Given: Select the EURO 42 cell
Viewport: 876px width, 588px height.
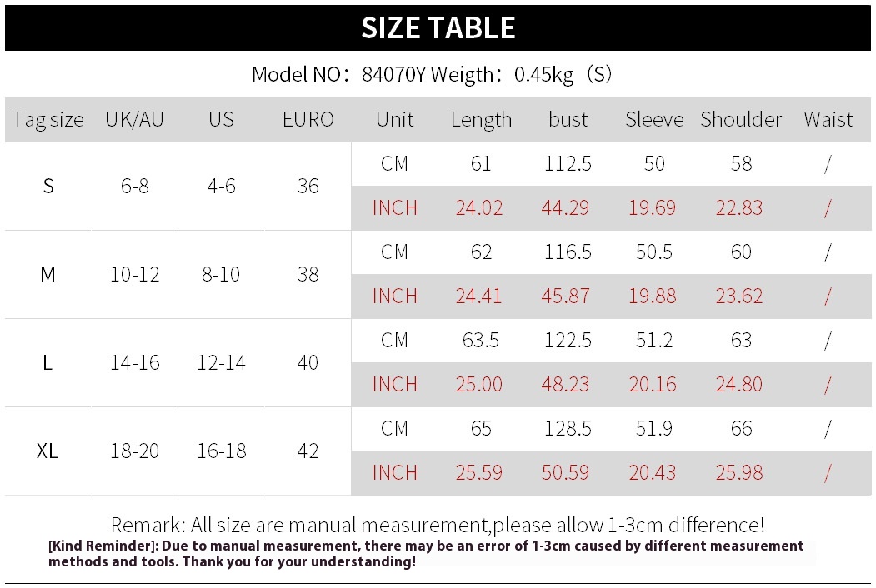Looking at the screenshot, I should pos(308,451).
